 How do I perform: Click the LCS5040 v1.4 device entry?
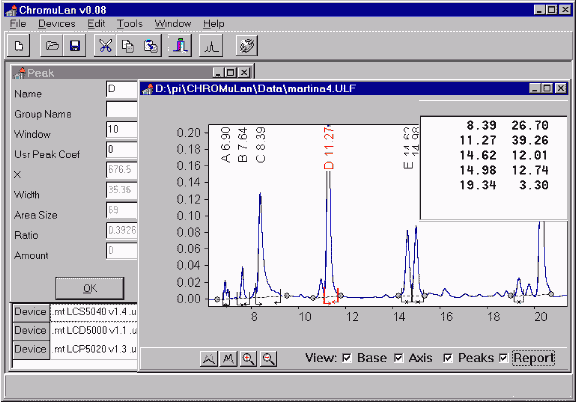(94, 312)
